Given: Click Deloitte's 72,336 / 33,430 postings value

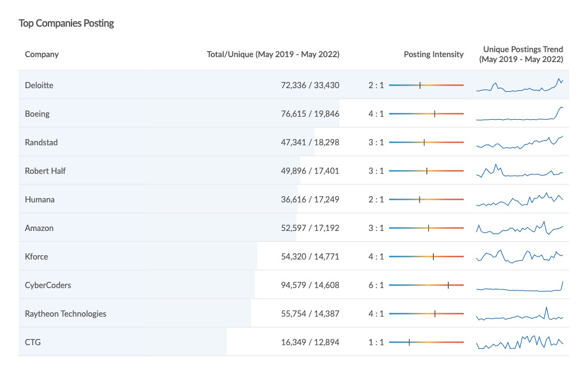Looking at the screenshot, I should coord(310,85).
